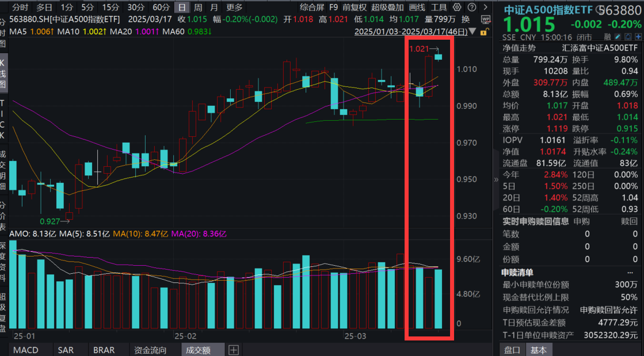This screenshot has width=644, height=356.
Task: Click the small blue icon beside 融
Action: coord(618,37)
